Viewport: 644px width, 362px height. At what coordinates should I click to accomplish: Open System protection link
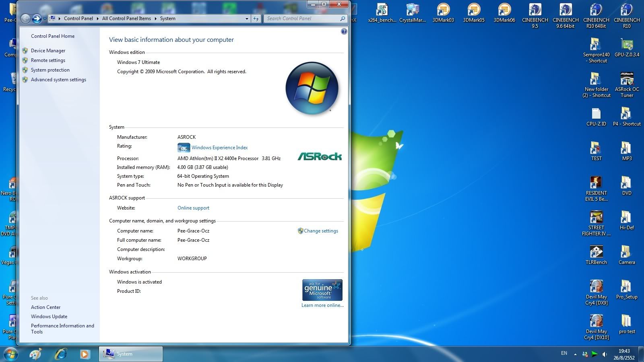[x=50, y=70]
